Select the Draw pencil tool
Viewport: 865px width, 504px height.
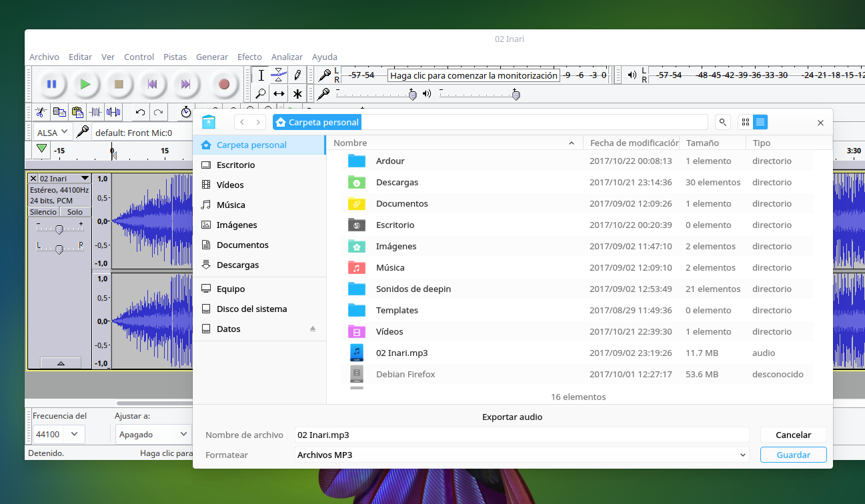(297, 75)
